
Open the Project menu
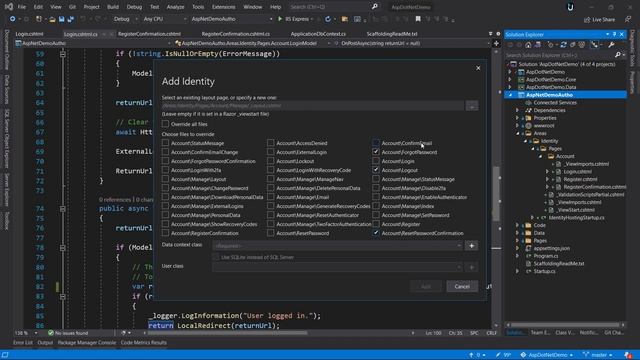(91, 7)
